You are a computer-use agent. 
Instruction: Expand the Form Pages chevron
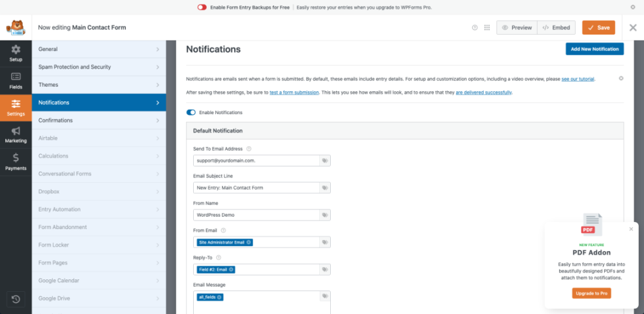pyautogui.click(x=158, y=262)
